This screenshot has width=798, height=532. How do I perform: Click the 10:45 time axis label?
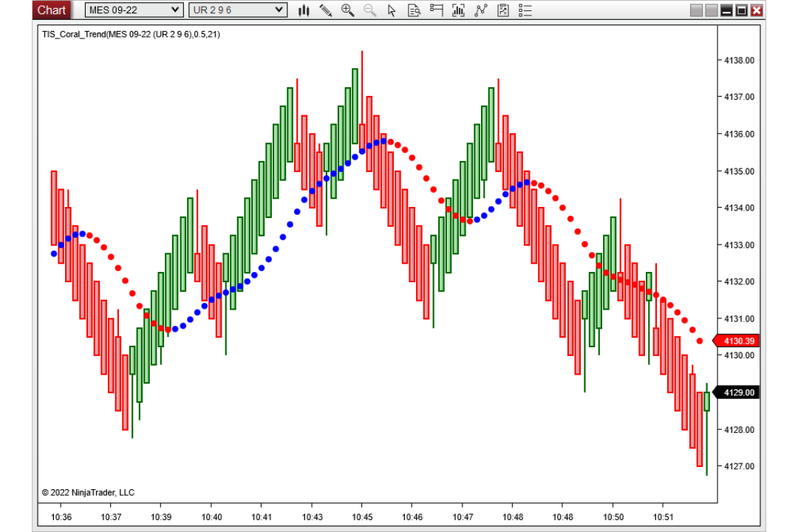(362, 516)
